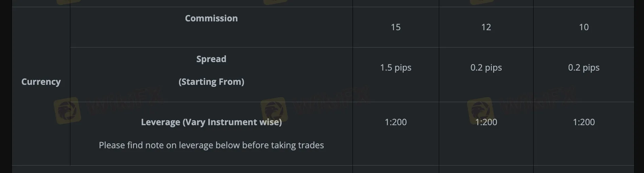The image size is (644, 173).
Task: Select 1:200 leverage below 1.5 pips
Action: tap(396, 122)
